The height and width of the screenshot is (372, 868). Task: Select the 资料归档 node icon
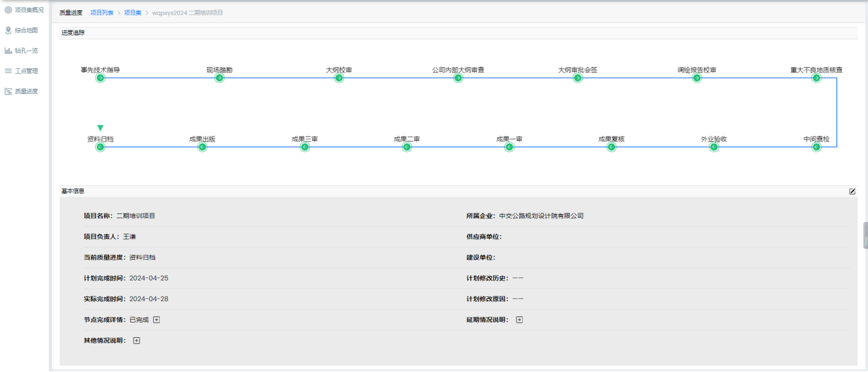(x=100, y=147)
